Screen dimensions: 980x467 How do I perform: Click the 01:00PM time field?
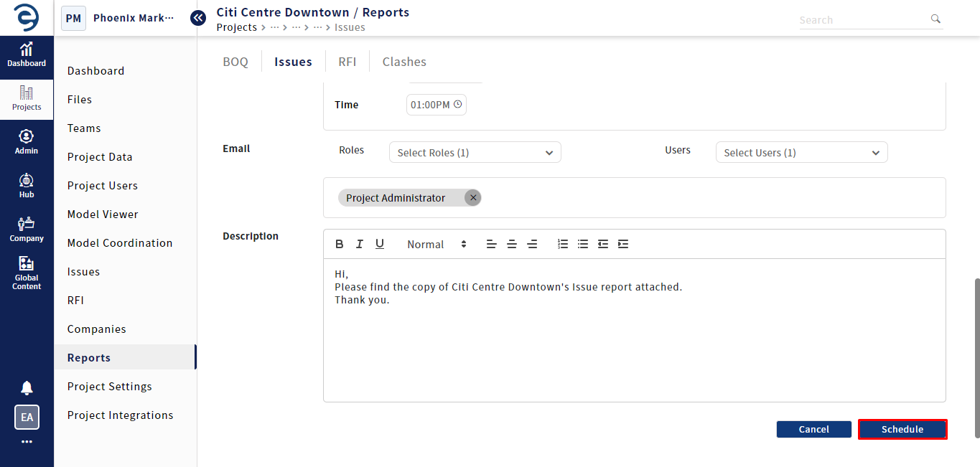[437, 105]
